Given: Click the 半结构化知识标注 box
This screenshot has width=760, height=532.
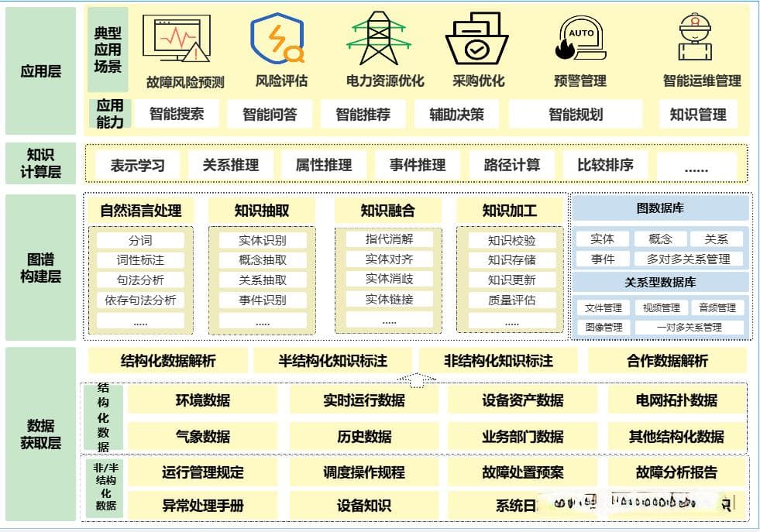Looking at the screenshot, I should (332, 361).
